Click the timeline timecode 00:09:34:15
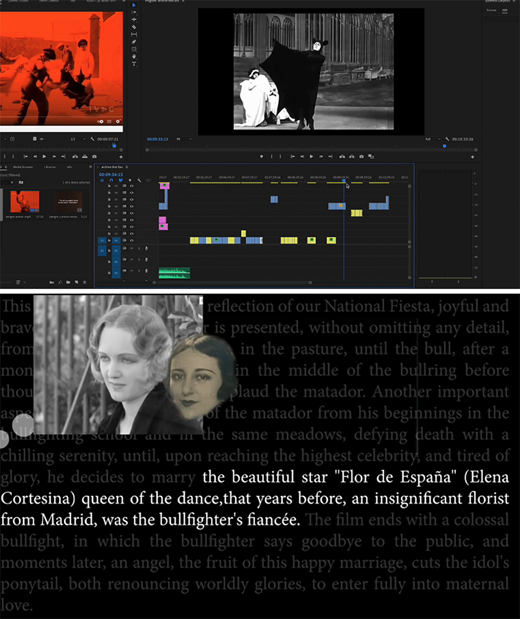520x619 pixels. click(x=111, y=174)
